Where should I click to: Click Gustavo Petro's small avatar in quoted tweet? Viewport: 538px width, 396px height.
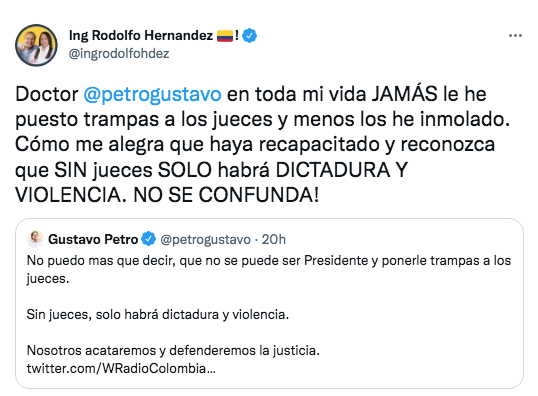tap(35, 239)
